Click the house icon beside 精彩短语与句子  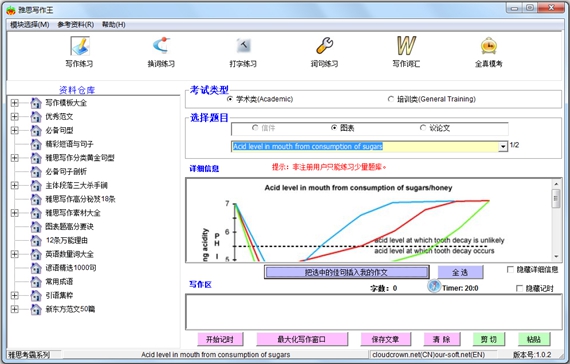[36, 144]
